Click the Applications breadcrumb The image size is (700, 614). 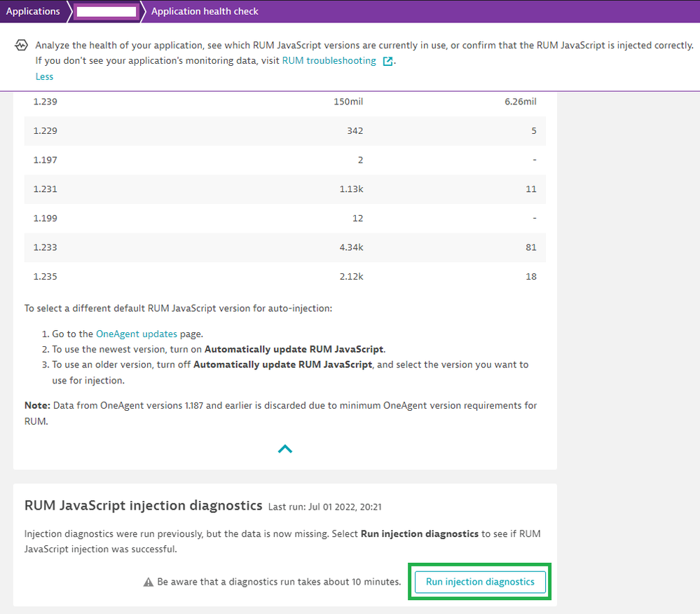(33, 11)
